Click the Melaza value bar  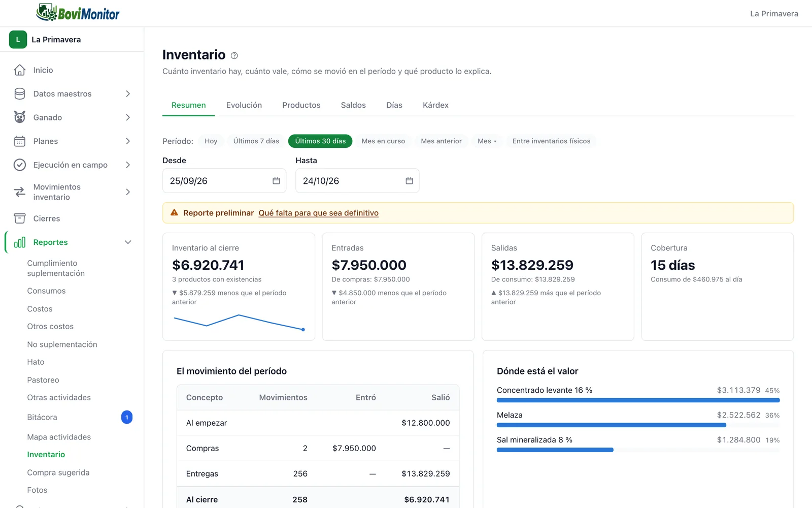pyautogui.click(x=612, y=425)
